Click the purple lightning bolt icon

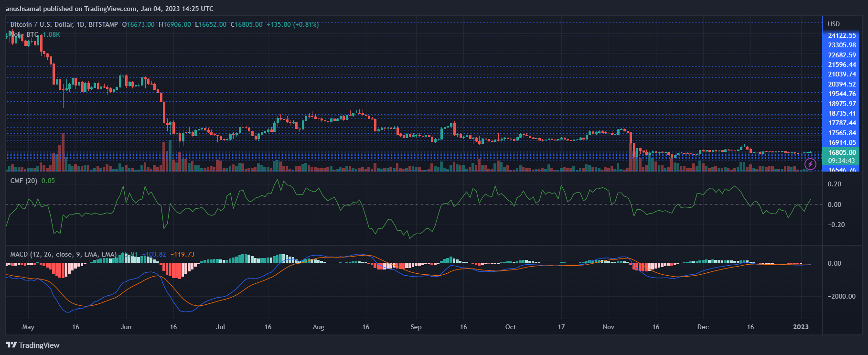(810, 164)
